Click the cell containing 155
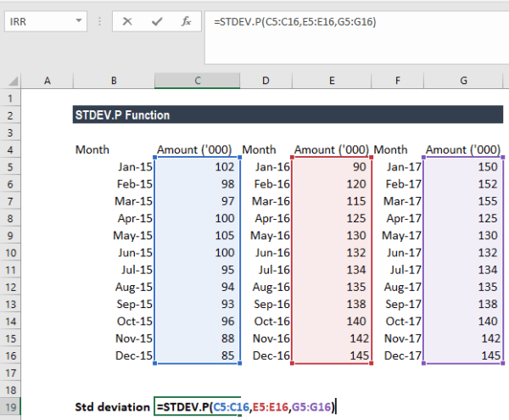The height and width of the screenshot is (420, 509). (x=463, y=201)
